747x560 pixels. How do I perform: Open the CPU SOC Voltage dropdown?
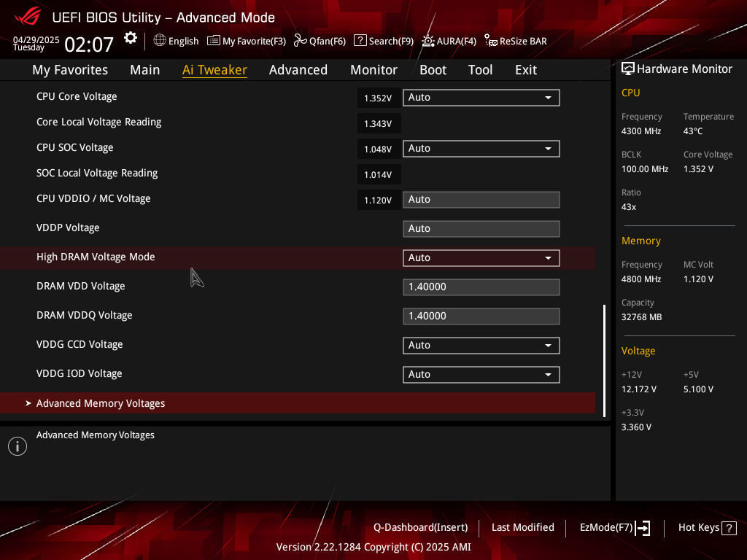[481, 149]
